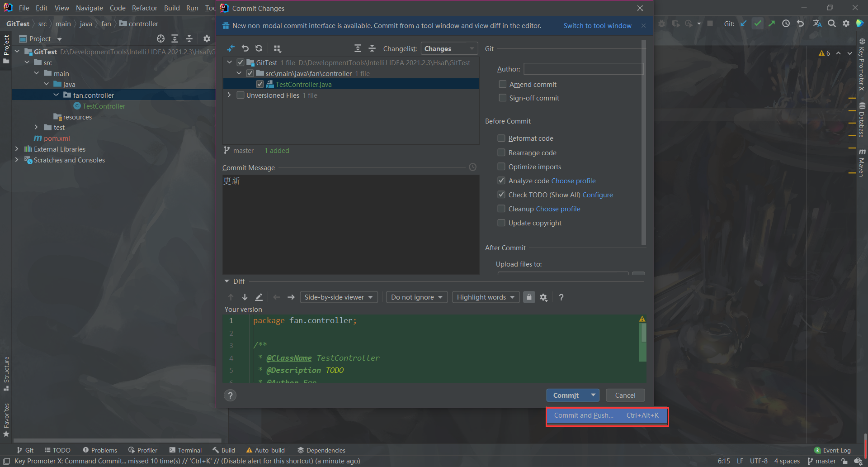Open Project panel options gear
This screenshot has width=868, height=467.
click(207, 39)
